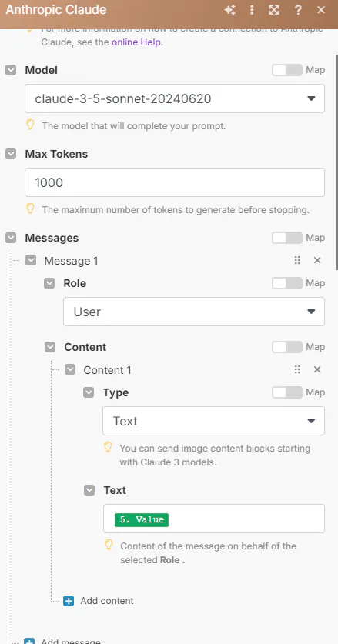Click the drag handle icon beside Content 1
The height and width of the screenshot is (644, 338).
[x=297, y=369]
